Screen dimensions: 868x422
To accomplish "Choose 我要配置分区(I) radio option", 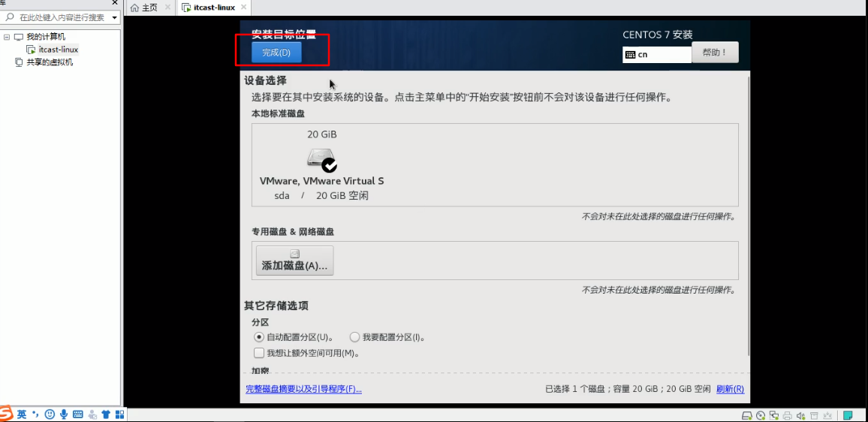I will point(387,336).
